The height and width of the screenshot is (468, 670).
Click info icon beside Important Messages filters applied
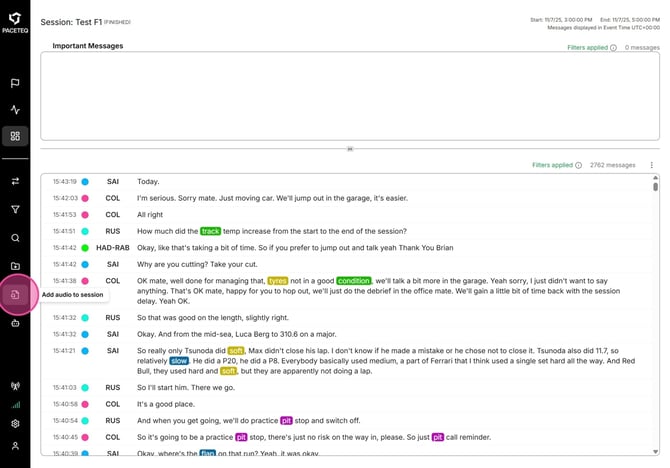click(x=613, y=48)
